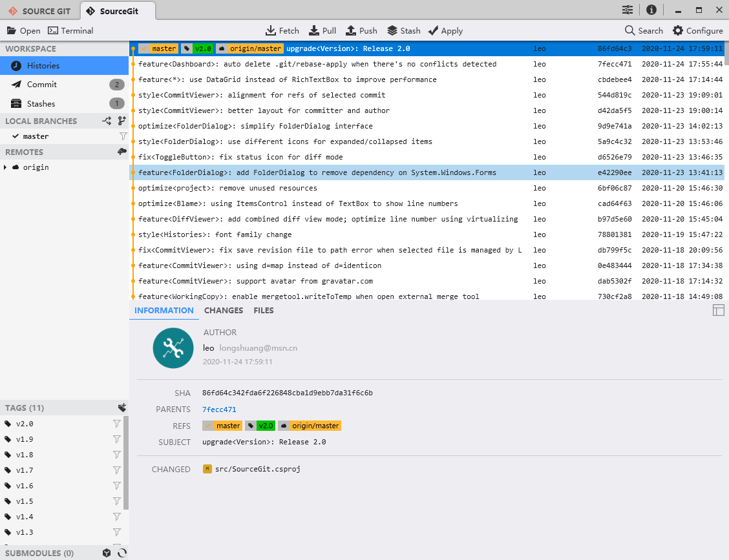Create new branch icon in Local Branches
This screenshot has height=560, width=729.
click(x=121, y=121)
